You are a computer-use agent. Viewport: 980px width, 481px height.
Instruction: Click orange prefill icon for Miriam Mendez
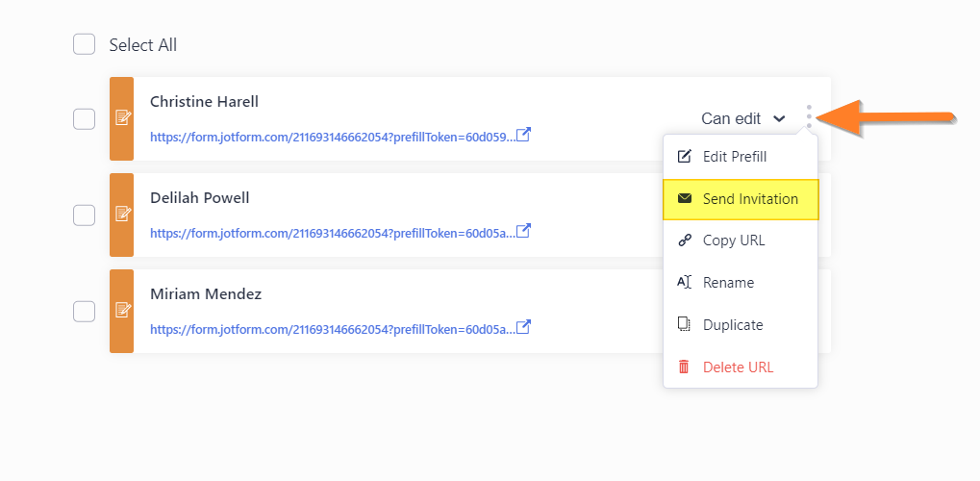(x=122, y=311)
